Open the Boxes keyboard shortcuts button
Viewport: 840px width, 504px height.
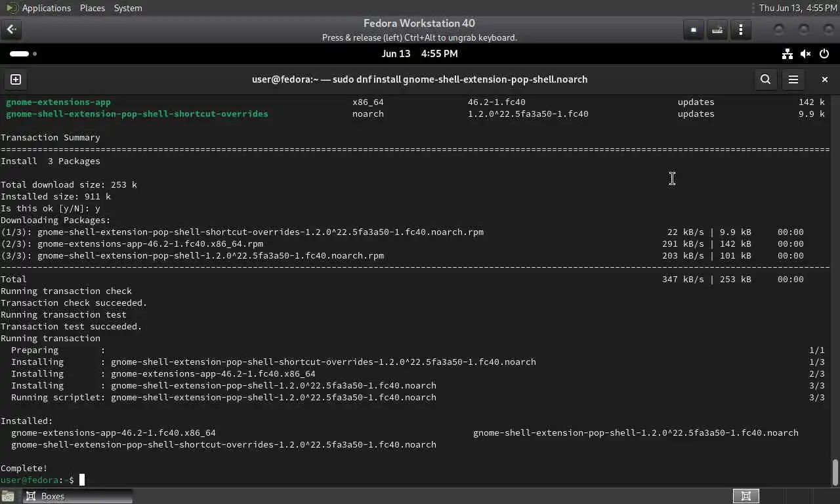pyautogui.click(x=717, y=30)
